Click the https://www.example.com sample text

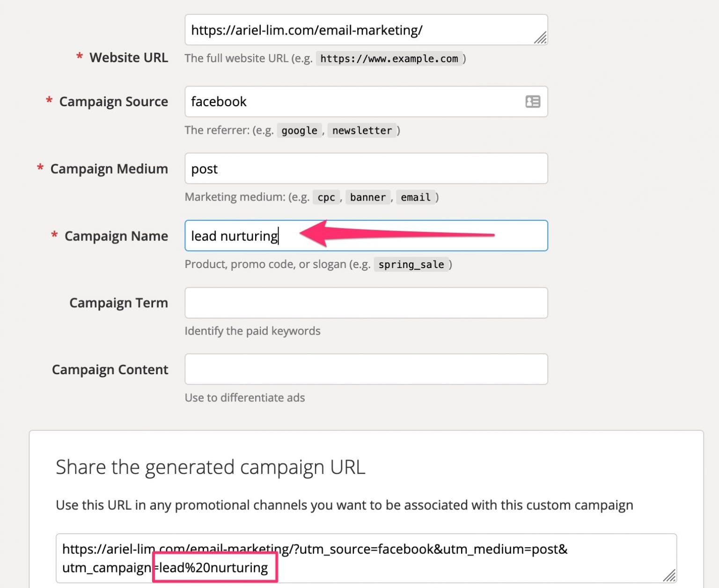pos(389,58)
